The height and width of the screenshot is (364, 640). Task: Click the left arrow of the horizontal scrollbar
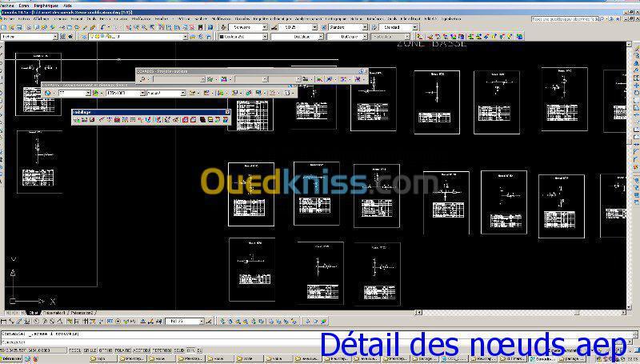coord(418,313)
